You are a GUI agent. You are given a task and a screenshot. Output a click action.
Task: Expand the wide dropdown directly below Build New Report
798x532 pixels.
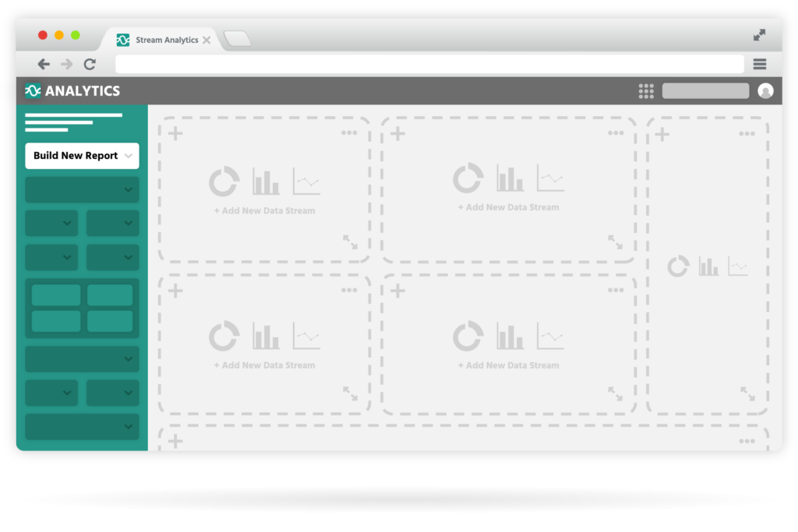tap(82, 190)
